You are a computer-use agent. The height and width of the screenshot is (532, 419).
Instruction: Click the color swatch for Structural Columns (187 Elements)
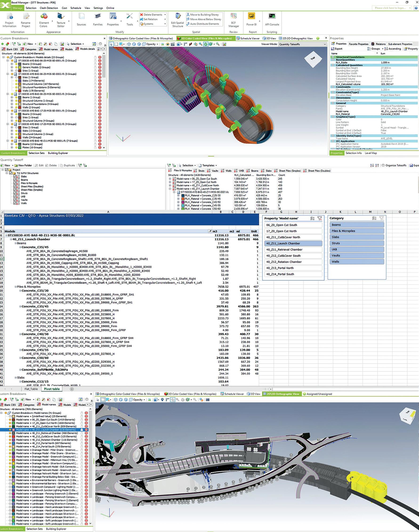20,84
